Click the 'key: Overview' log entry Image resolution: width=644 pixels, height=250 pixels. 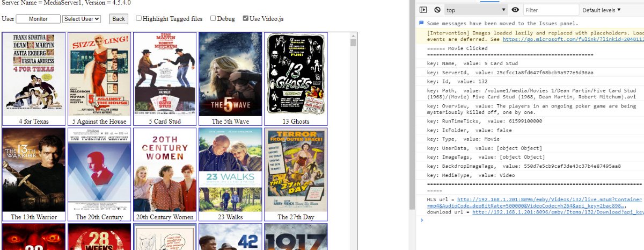tap(532, 109)
